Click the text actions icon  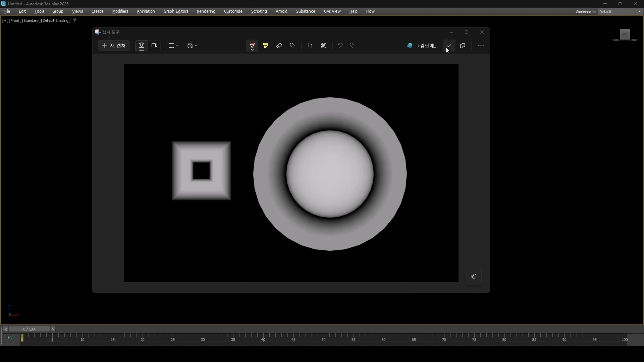324,46
